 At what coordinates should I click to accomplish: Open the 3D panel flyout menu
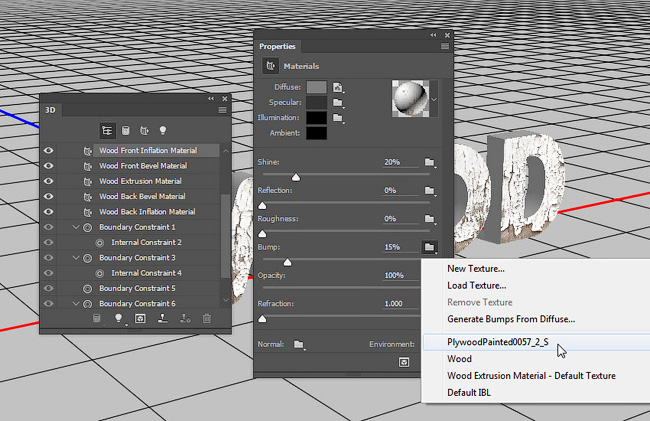click(x=223, y=110)
